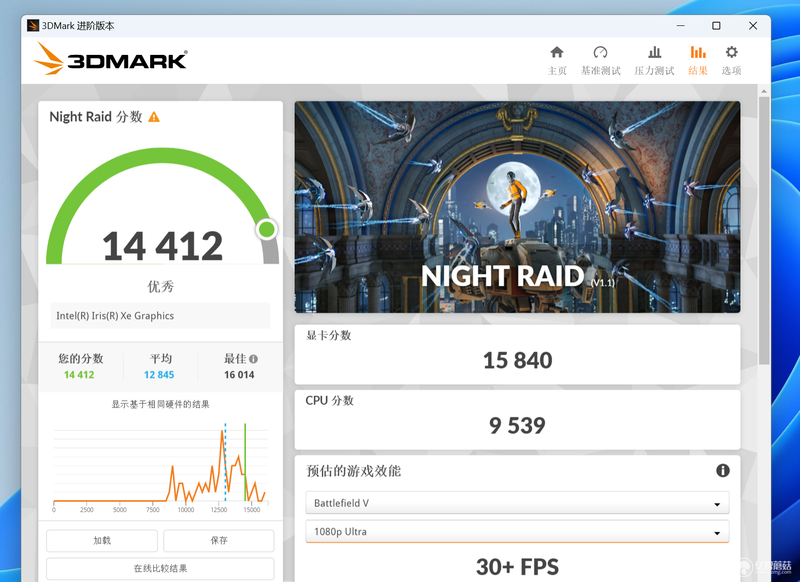
Task: Click the warning triangle next to Night Raid score
Action: click(154, 117)
